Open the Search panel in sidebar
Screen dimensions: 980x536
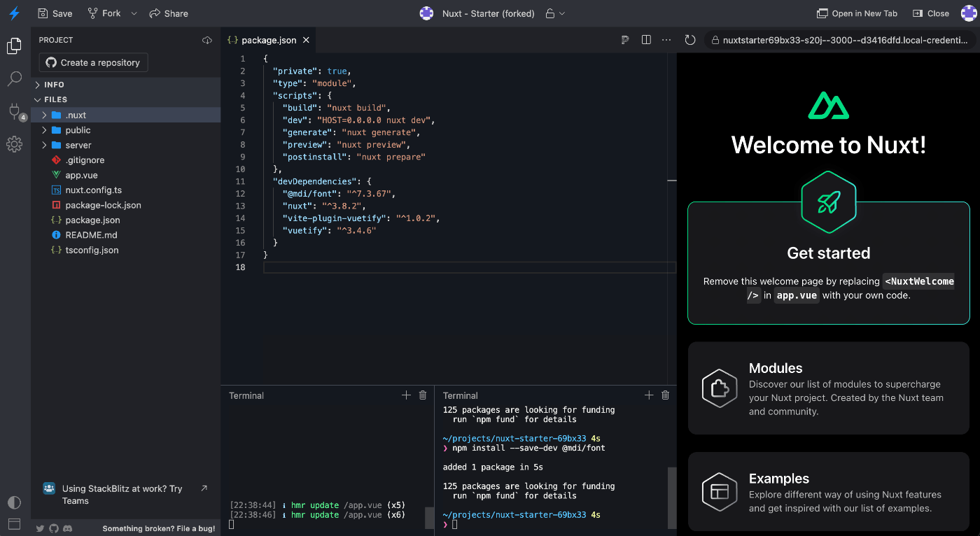14,78
